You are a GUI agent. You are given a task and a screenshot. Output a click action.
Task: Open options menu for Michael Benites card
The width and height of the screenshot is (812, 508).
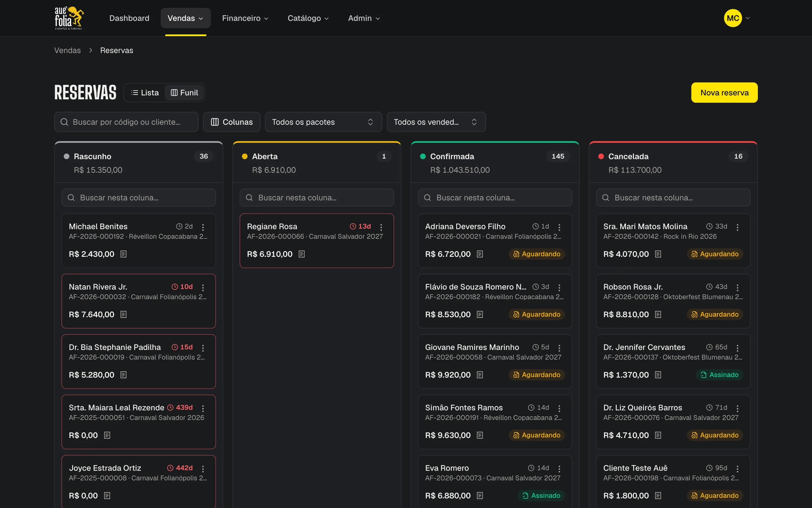point(203,227)
